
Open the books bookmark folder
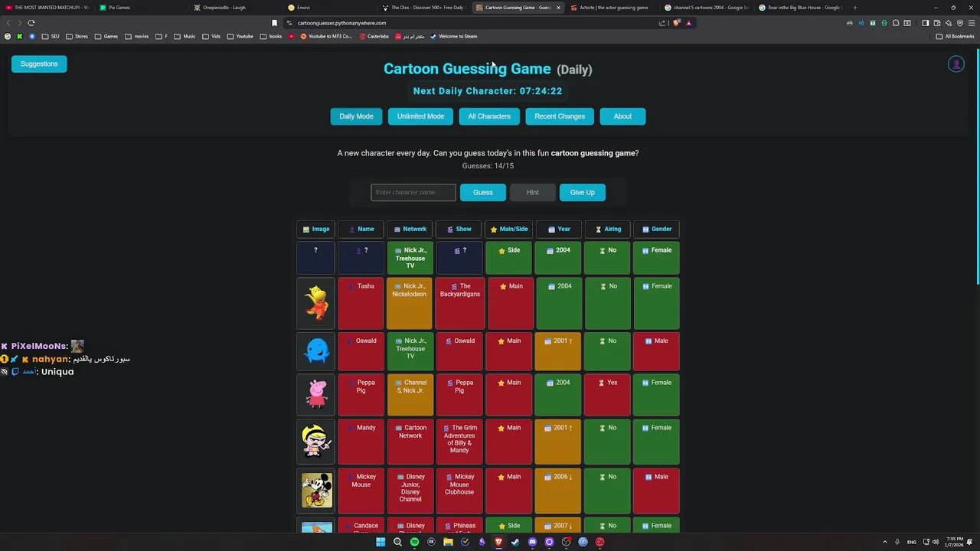(x=271, y=36)
